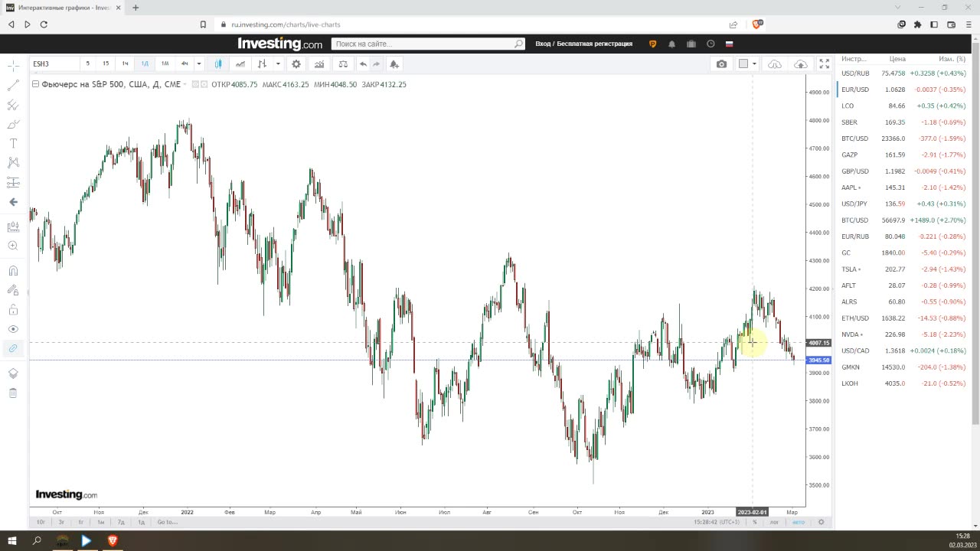Open chart properties gear
Image resolution: width=980 pixels, height=551 pixels.
(x=296, y=64)
